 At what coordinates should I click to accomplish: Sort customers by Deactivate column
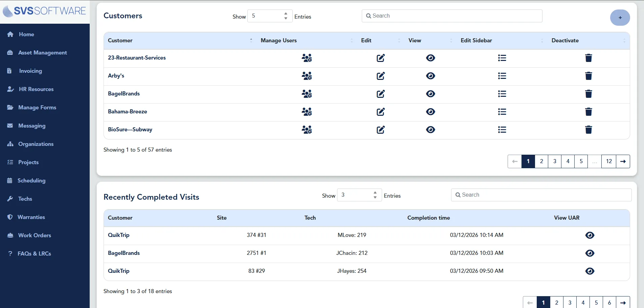589,41
